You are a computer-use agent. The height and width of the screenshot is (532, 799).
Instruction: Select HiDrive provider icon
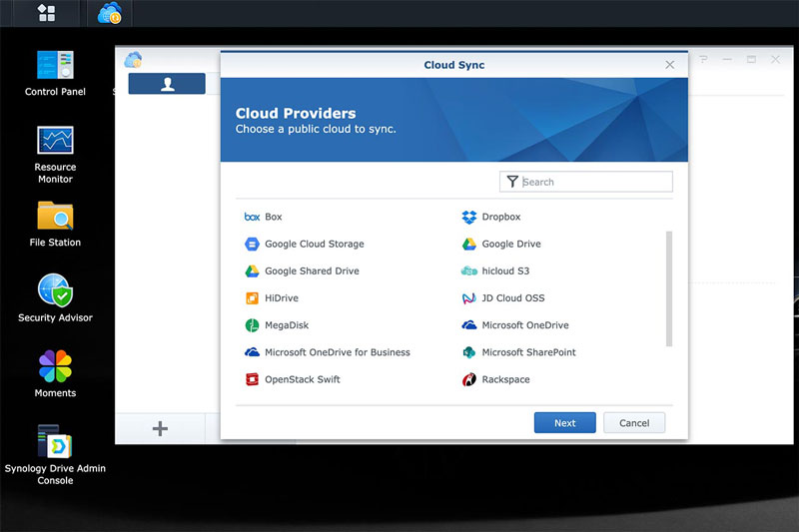[252, 297]
